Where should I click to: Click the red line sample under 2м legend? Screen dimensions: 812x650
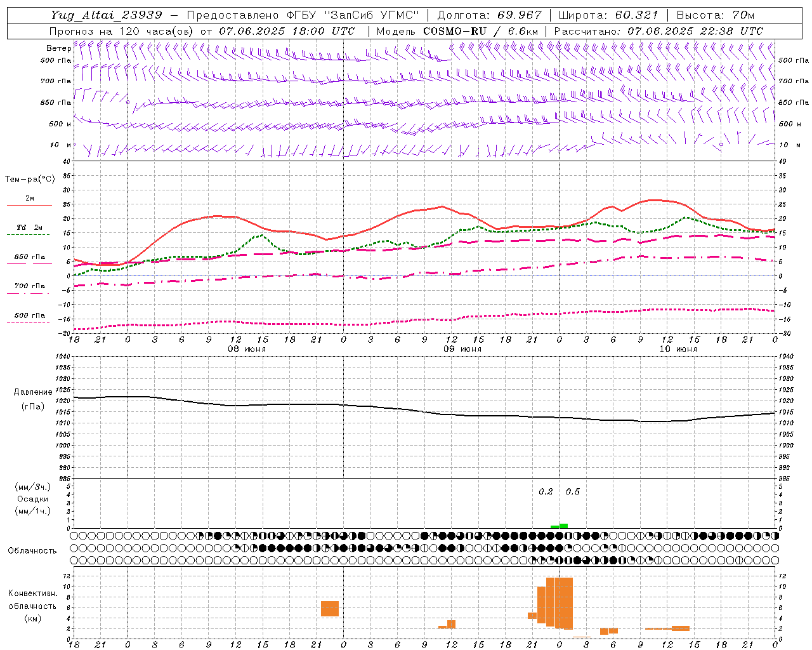pos(29,205)
